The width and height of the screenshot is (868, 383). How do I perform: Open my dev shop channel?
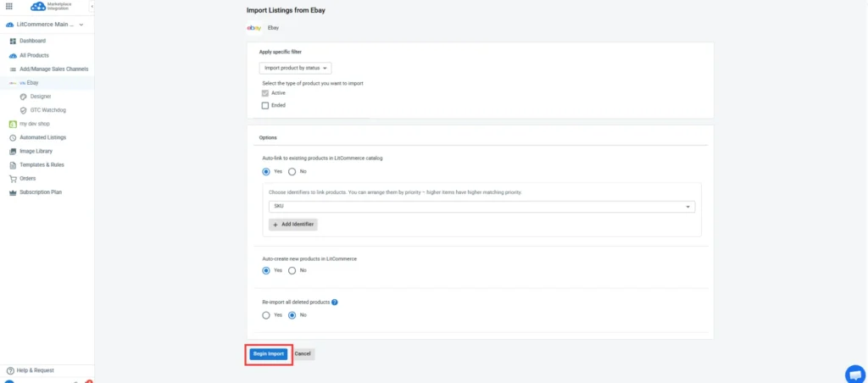coord(34,124)
